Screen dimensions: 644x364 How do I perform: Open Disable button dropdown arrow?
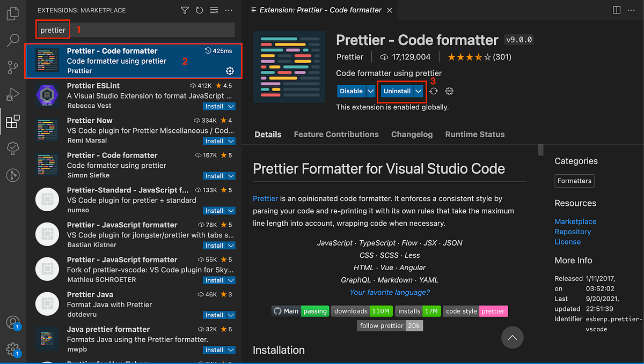pyautogui.click(x=371, y=91)
